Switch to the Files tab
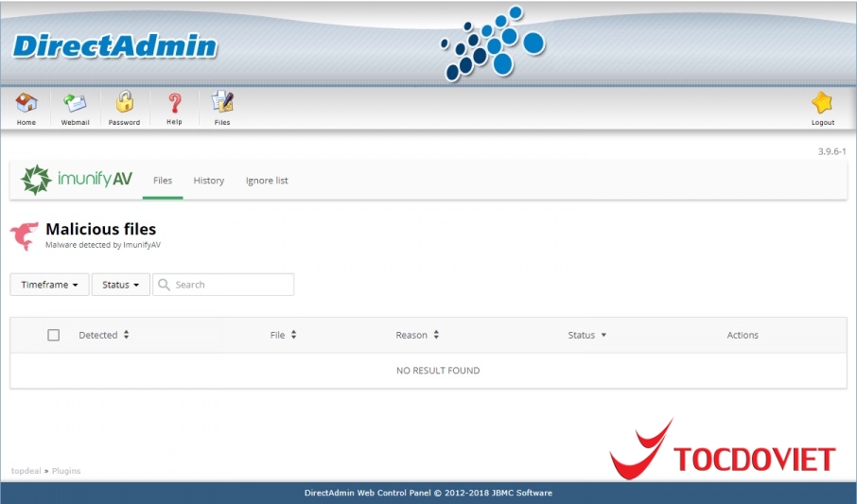 point(163,181)
